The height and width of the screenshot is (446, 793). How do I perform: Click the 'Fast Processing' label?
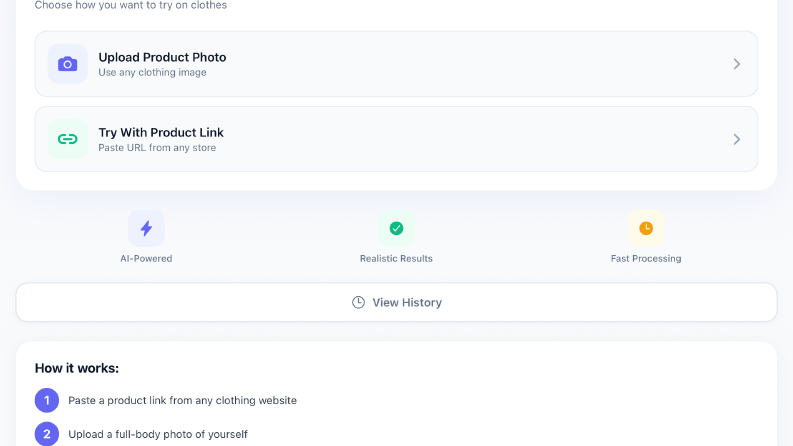646,258
